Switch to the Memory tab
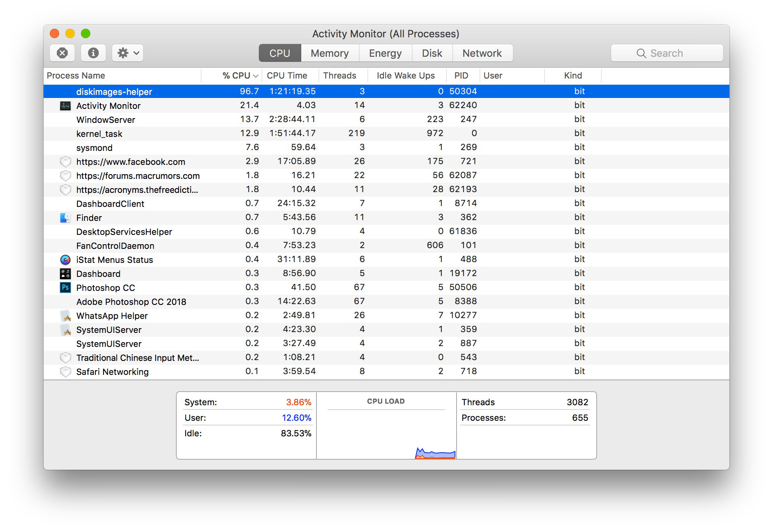773x532 pixels. coord(330,53)
